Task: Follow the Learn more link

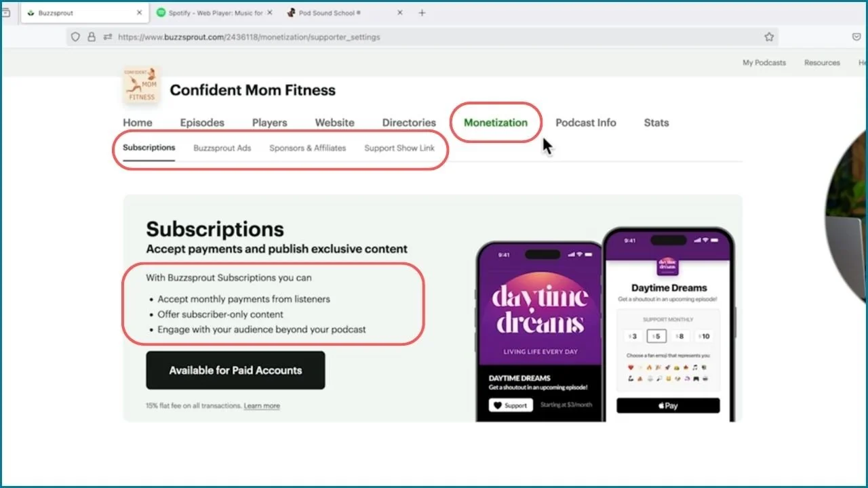Action: coord(262,406)
